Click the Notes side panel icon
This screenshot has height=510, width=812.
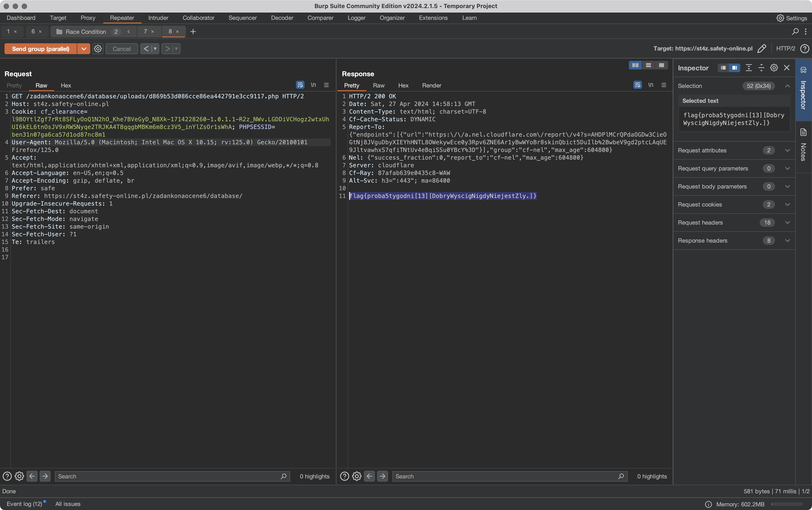803,132
